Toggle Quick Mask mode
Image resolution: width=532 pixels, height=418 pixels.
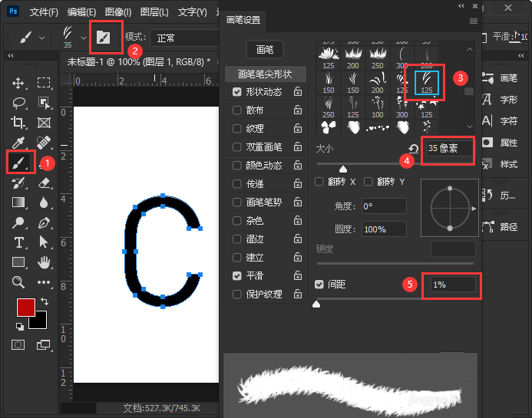pos(18,345)
